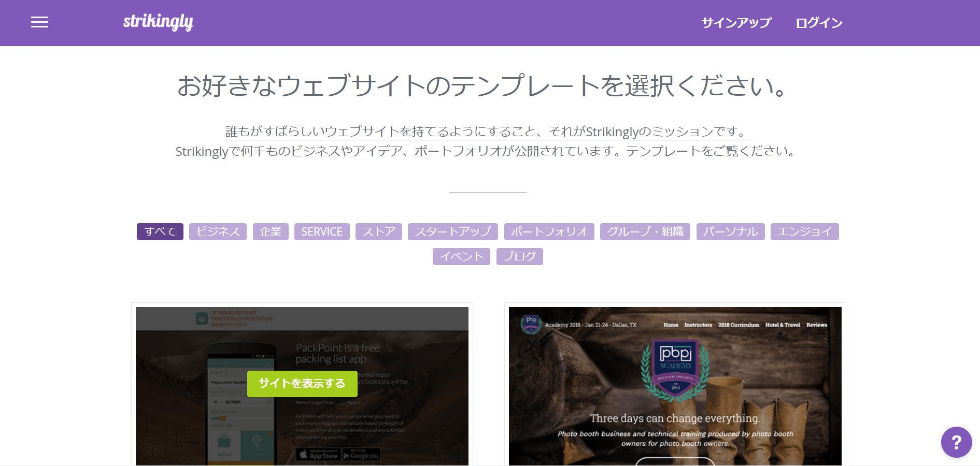Viewport: 980px width, 466px height.
Task: Select the すべて template filter
Action: 160,231
